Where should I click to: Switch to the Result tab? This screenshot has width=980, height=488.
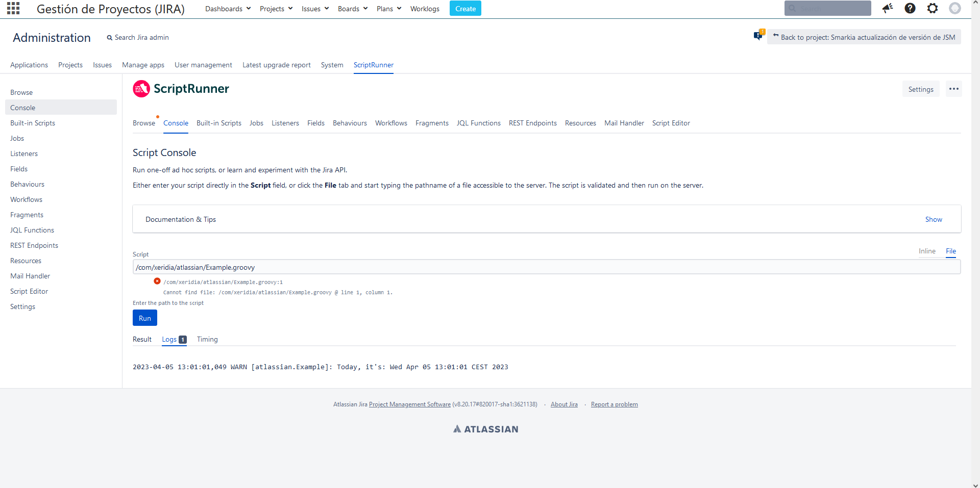[142, 339]
